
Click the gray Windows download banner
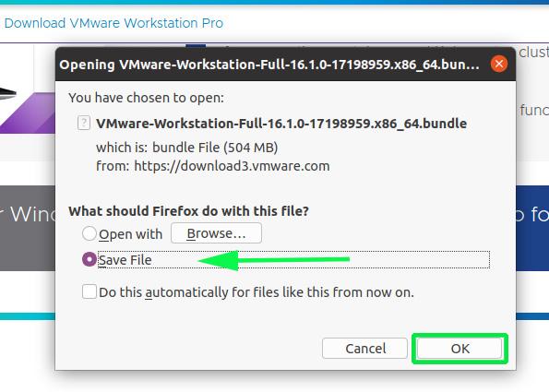point(28,228)
